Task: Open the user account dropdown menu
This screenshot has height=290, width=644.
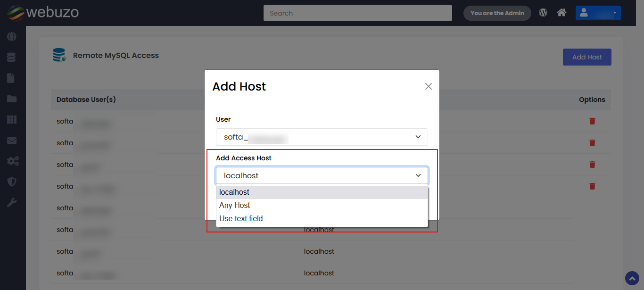Action: pyautogui.click(x=598, y=13)
